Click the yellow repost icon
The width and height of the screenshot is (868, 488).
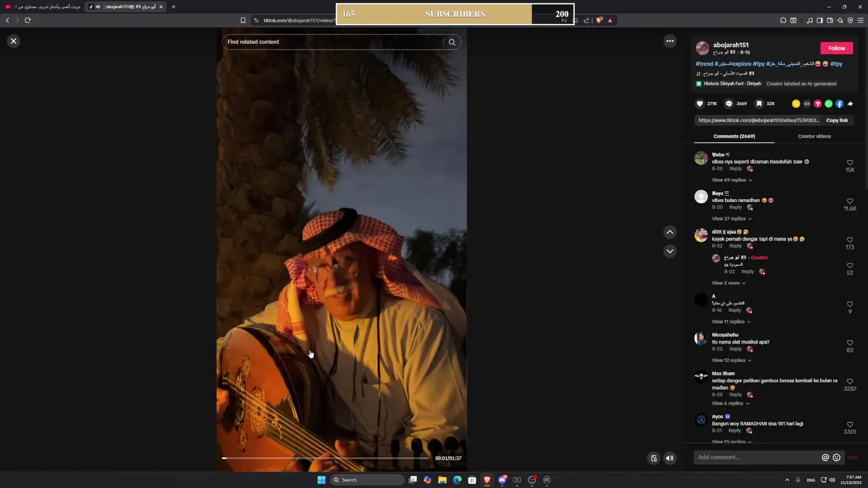[796, 104]
